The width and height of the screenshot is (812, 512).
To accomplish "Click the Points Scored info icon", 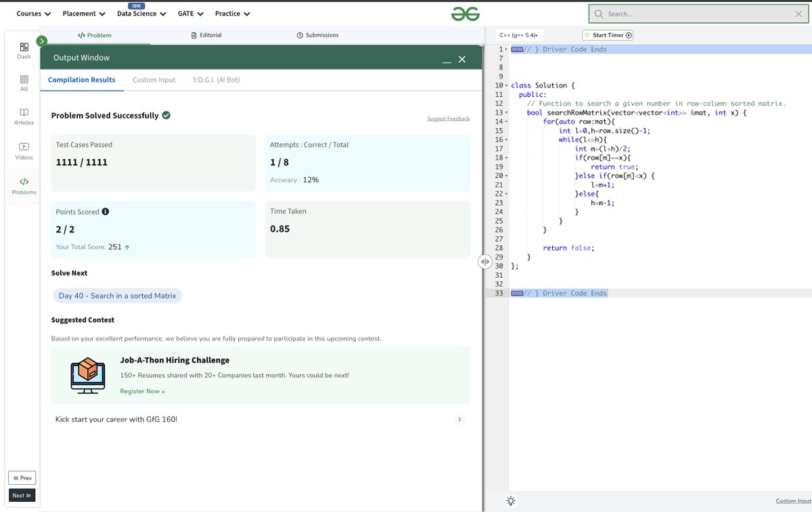I will pyautogui.click(x=106, y=211).
